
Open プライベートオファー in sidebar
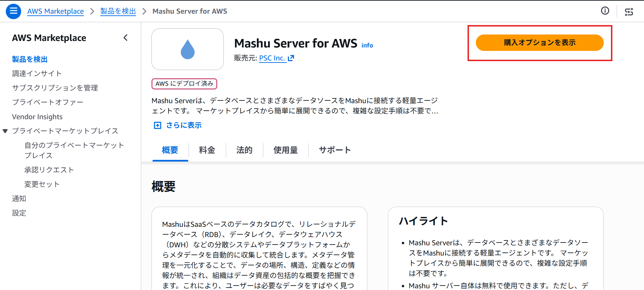tap(48, 102)
